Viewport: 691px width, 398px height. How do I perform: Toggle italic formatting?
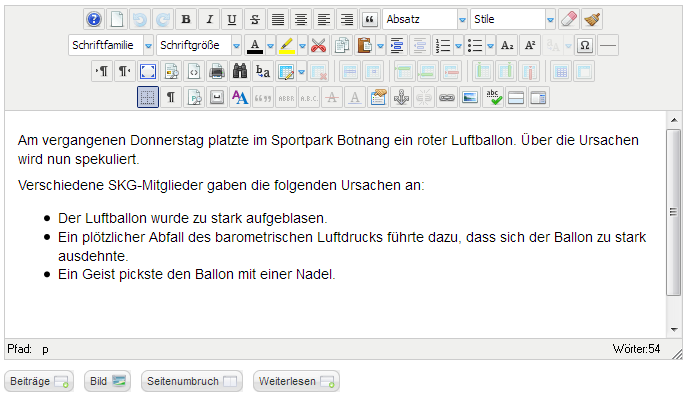pyautogui.click(x=209, y=19)
